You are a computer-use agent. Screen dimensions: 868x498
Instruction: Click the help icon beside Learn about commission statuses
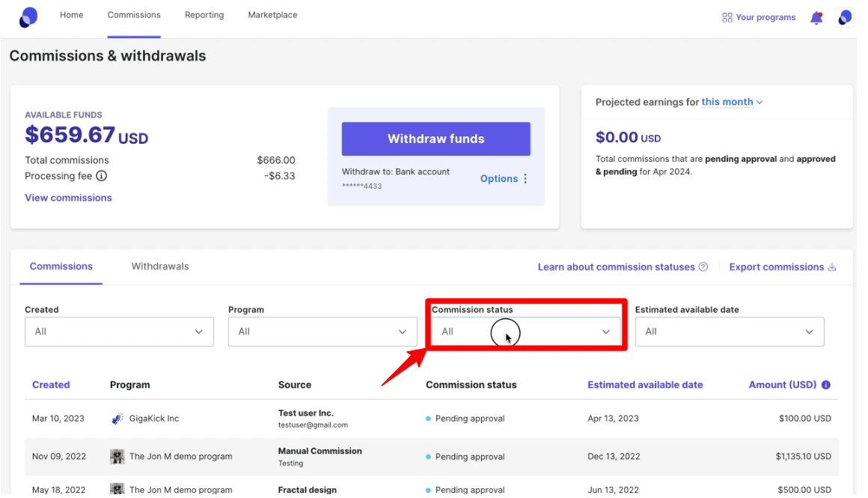703,267
